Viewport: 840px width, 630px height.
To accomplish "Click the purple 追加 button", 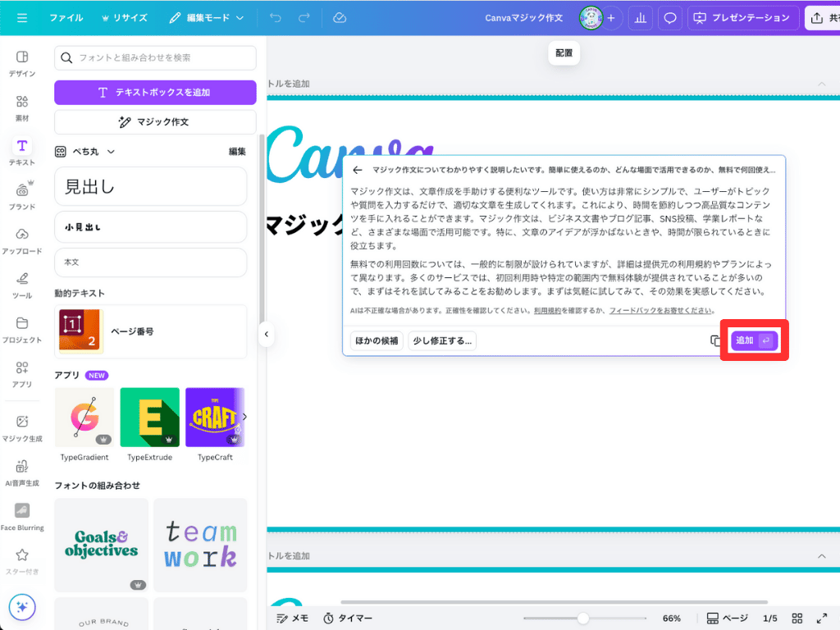I will [x=755, y=340].
